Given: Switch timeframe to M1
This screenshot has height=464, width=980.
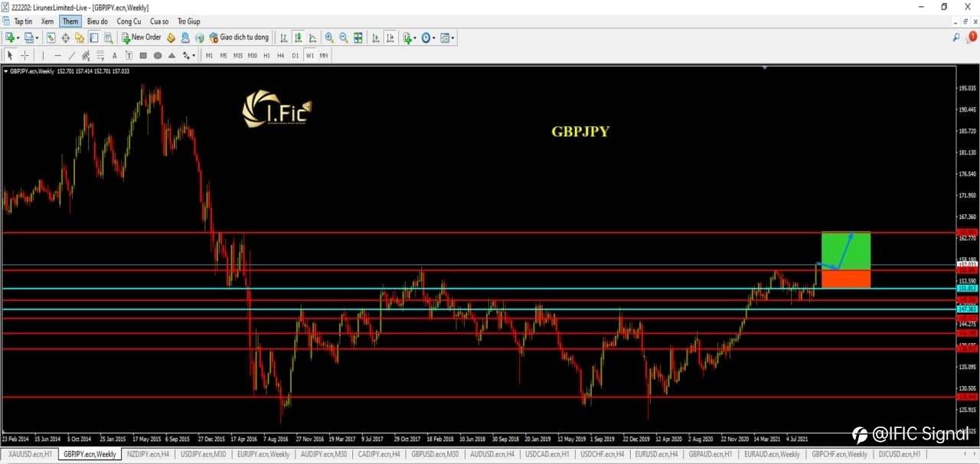Looking at the screenshot, I should (x=209, y=55).
